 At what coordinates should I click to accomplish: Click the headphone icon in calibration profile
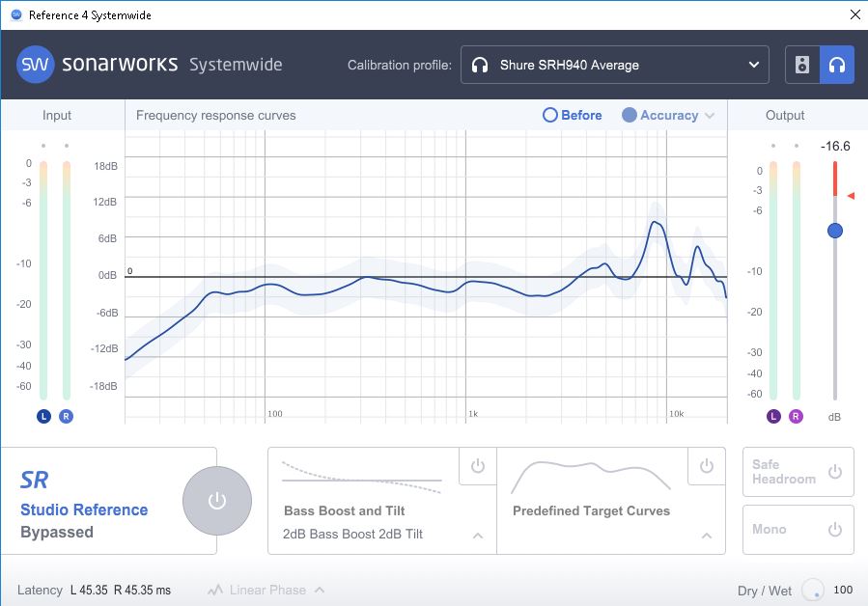tap(480, 66)
